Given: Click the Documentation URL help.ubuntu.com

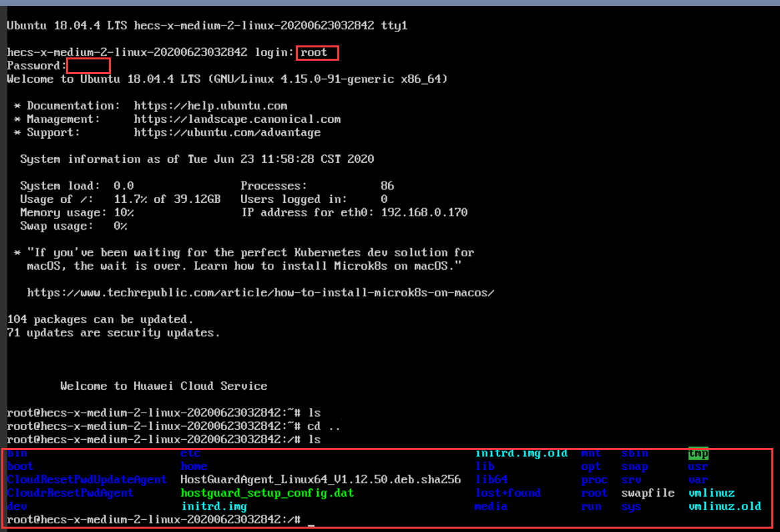Looking at the screenshot, I should [x=210, y=106].
